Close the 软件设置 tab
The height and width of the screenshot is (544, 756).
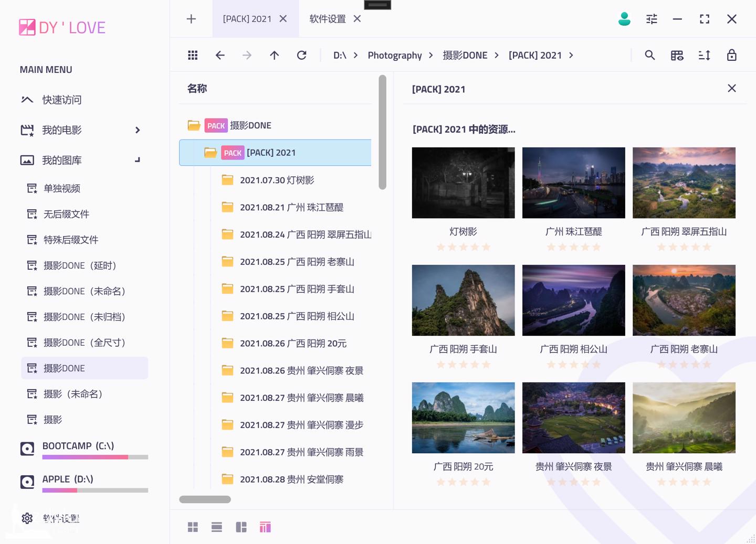357,19
